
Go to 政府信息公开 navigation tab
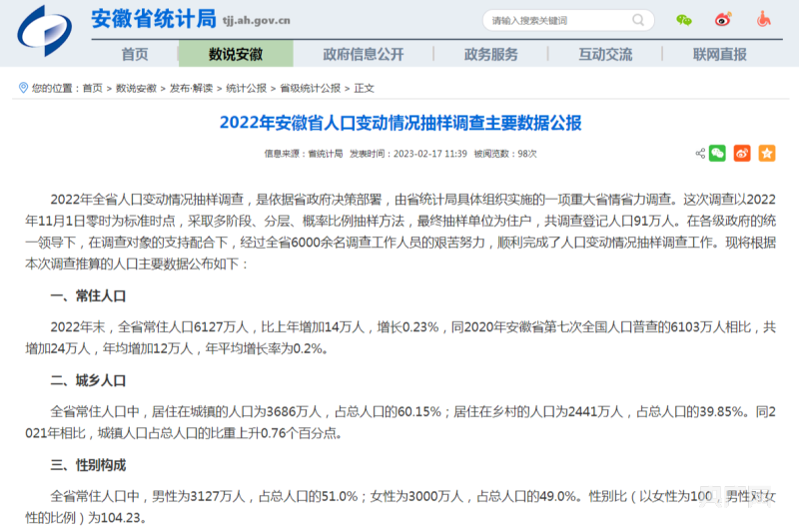(x=364, y=54)
